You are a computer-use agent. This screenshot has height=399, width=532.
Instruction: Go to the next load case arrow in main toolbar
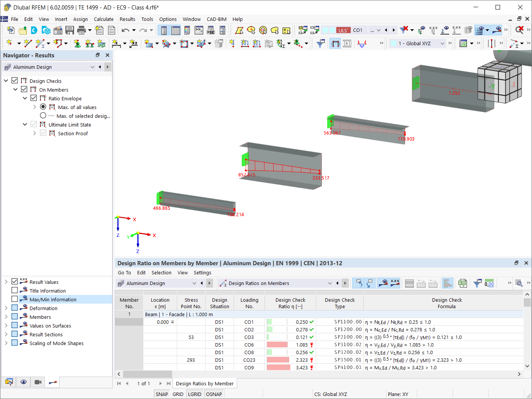pyautogui.click(x=394, y=30)
